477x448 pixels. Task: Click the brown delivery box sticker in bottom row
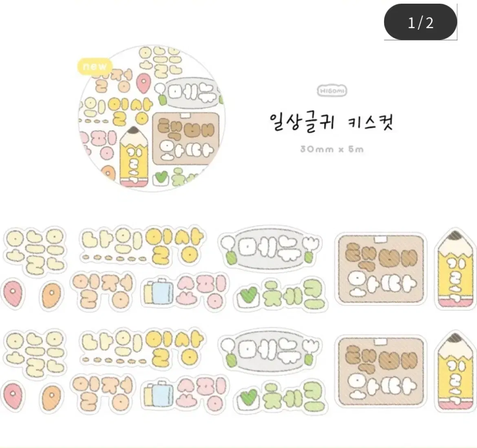tap(380, 371)
